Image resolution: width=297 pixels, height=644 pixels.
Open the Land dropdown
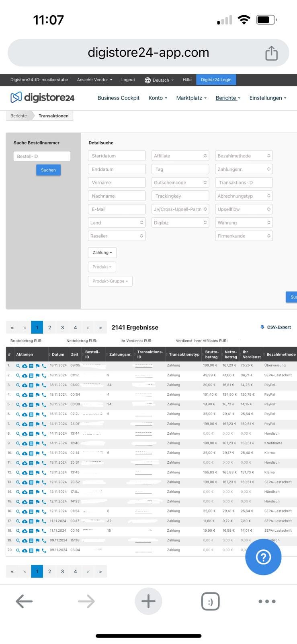(117, 223)
